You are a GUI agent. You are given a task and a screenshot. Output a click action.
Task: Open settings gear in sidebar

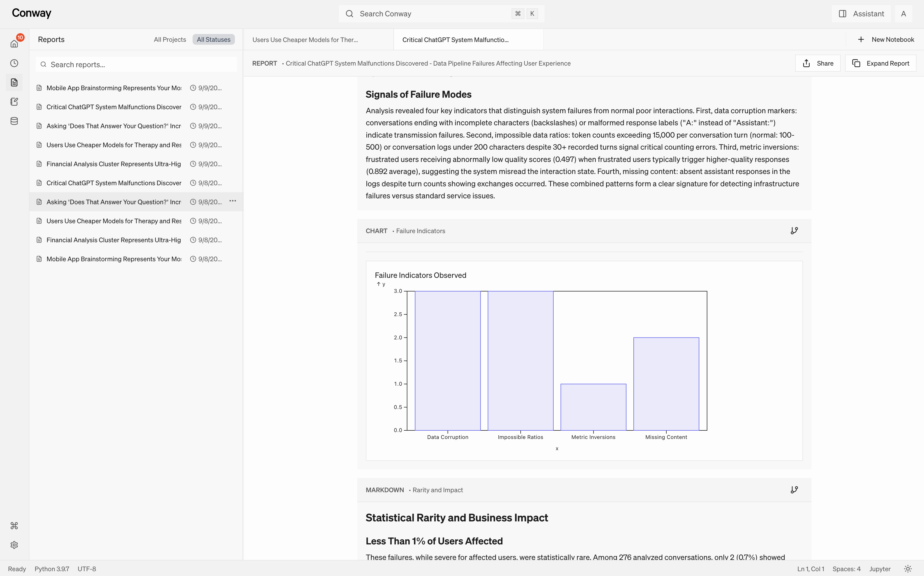[x=14, y=545]
